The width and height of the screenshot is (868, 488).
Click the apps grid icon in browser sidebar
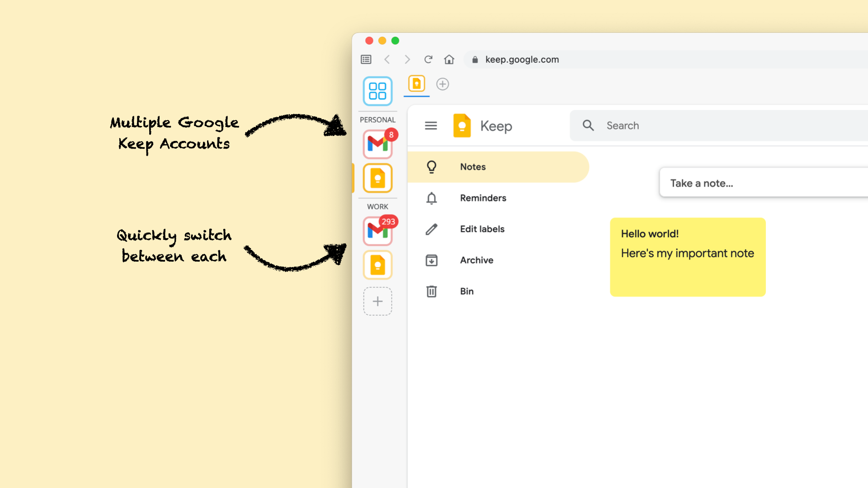[377, 90]
